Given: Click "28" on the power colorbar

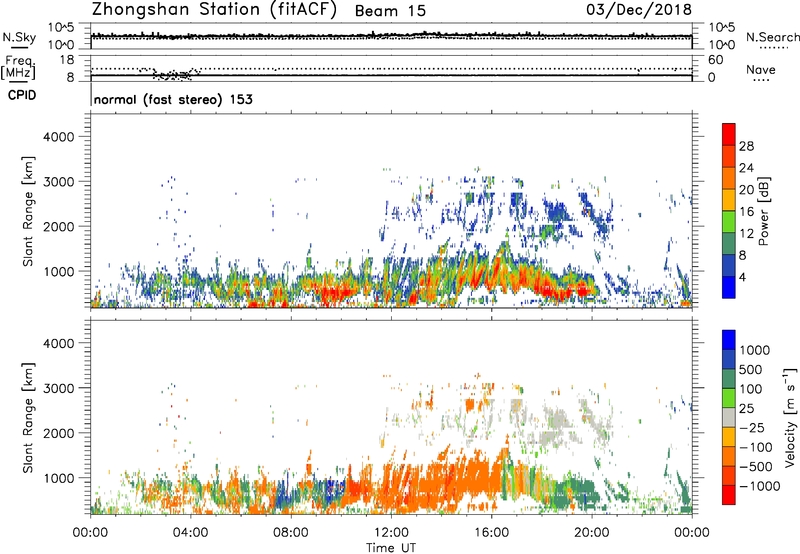Looking at the screenshot, I should click(746, 146).
